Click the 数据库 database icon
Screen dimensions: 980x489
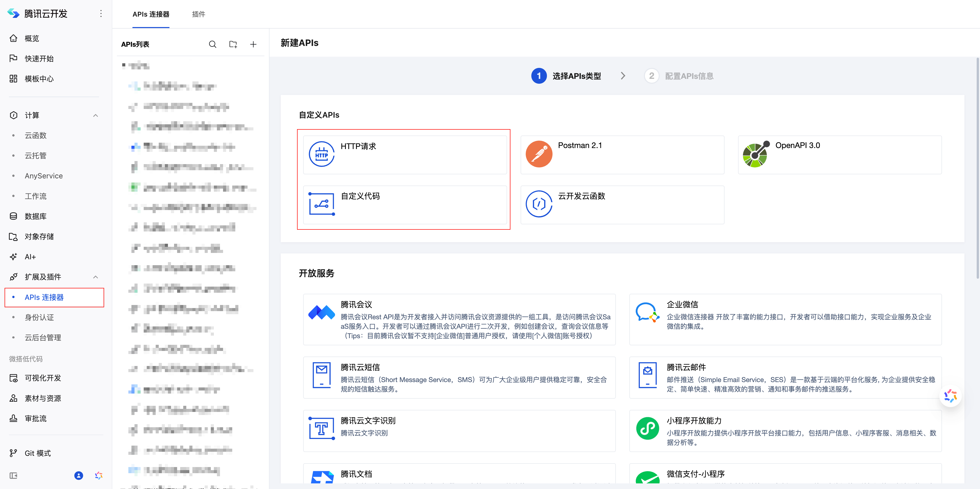[13, 216]
